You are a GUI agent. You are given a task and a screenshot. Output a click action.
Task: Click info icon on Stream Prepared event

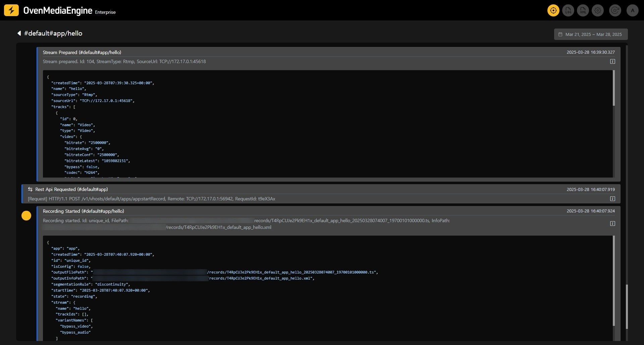pyautogui.click(x=612, y=61)
